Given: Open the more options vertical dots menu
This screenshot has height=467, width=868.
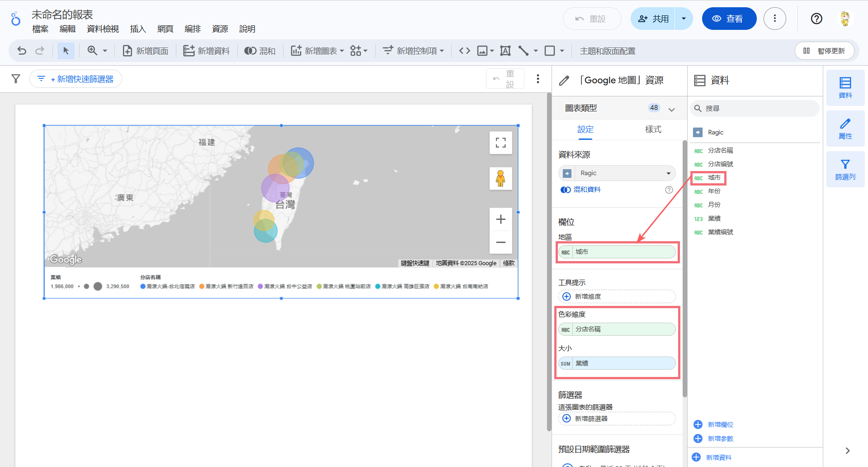Looking at the screenshot, I should click(775, 19).
